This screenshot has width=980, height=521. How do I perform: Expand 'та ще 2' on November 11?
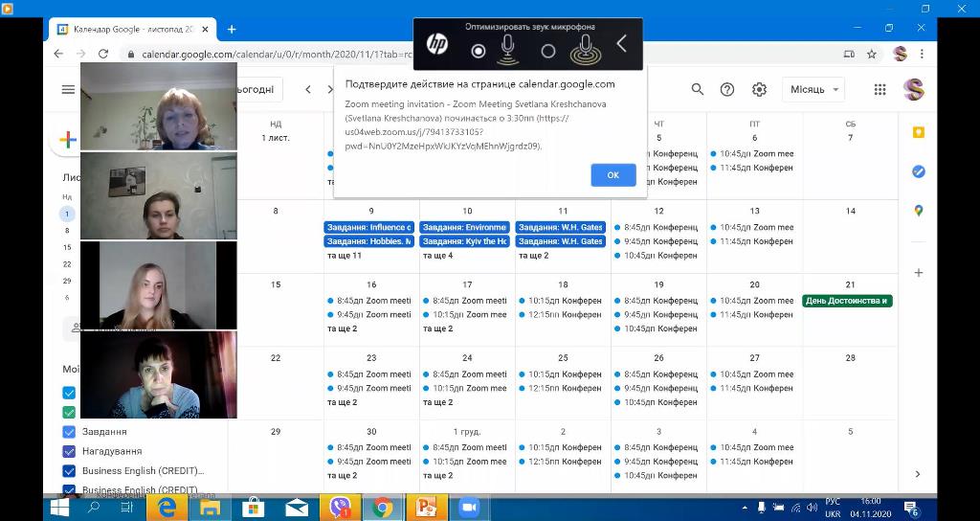coord(534,255)
